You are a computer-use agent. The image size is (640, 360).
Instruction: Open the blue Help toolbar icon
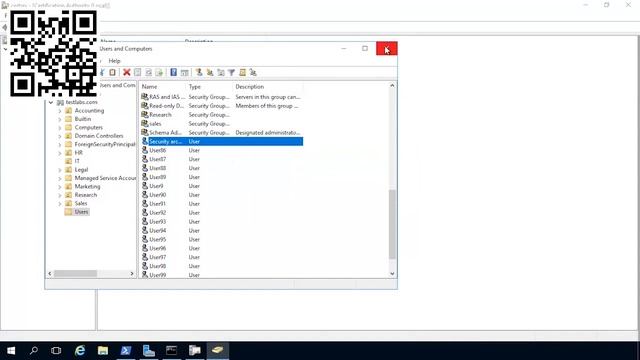pos(173,72)
